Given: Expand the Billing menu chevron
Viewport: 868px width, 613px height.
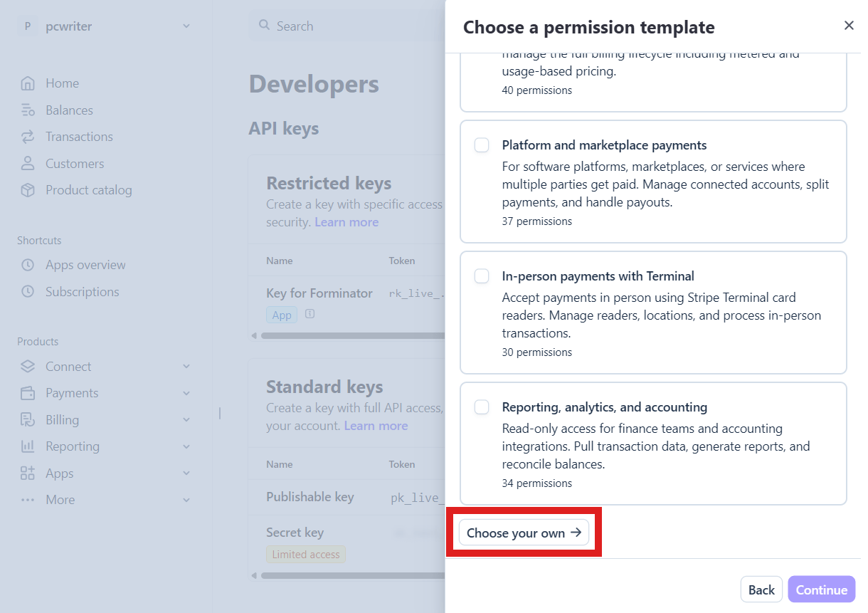Looking at the screenshot, I should (x=186, y=420).
